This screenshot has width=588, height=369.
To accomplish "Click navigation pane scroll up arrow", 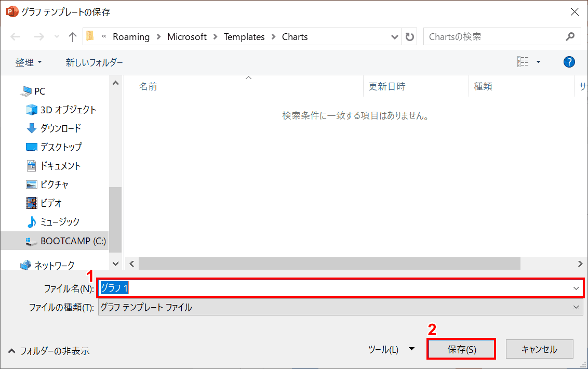I will coord(115,83).
